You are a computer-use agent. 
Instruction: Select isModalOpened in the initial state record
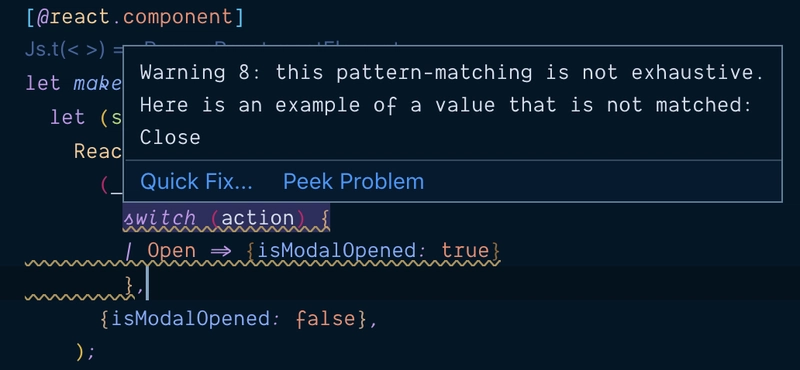point(189,319)
